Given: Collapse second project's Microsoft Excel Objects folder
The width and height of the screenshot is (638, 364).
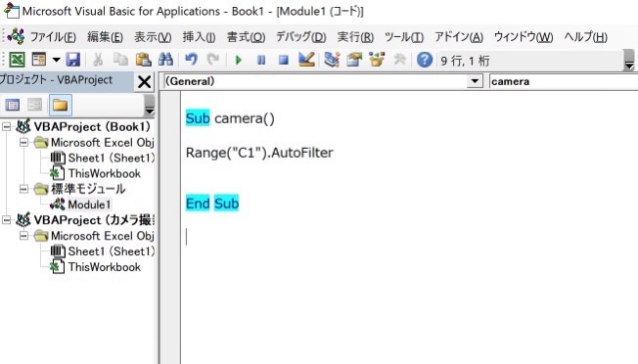Looking at the screenshot, I should point(23,236).
